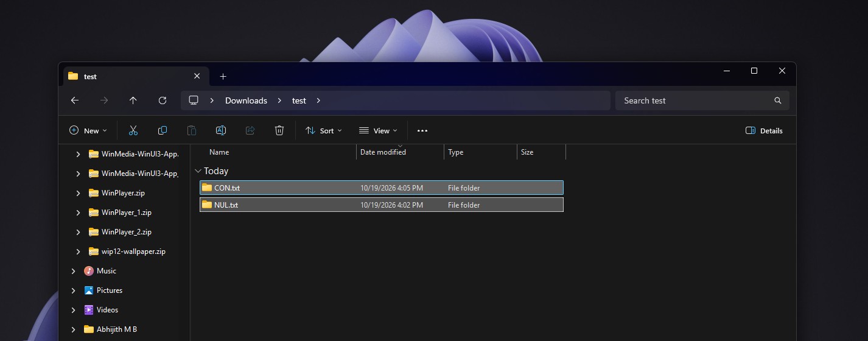Viewport: 868px width, 341px height.
Task: Click the WinPlayer.zip archive icon
Action: coord(93,193)
